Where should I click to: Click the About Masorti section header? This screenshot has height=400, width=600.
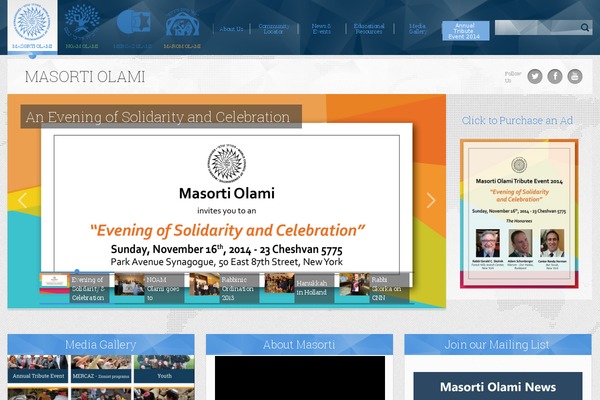click(x=299, y=344)
